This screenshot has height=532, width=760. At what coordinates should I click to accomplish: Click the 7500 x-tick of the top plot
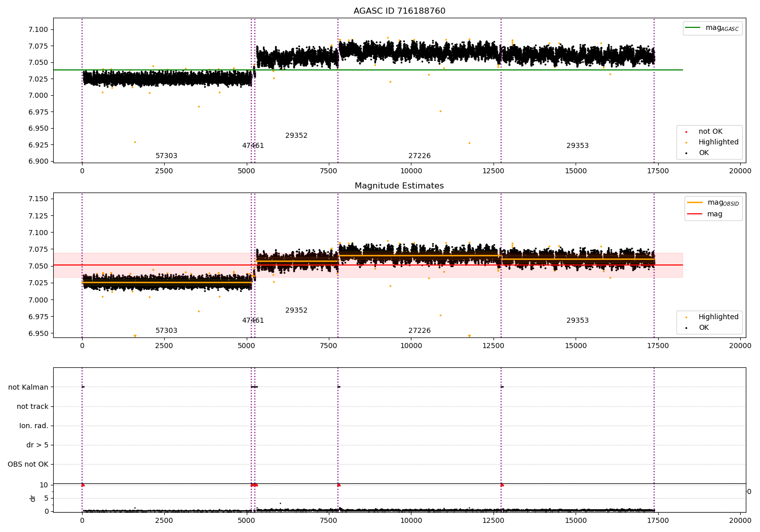(329, 171)
